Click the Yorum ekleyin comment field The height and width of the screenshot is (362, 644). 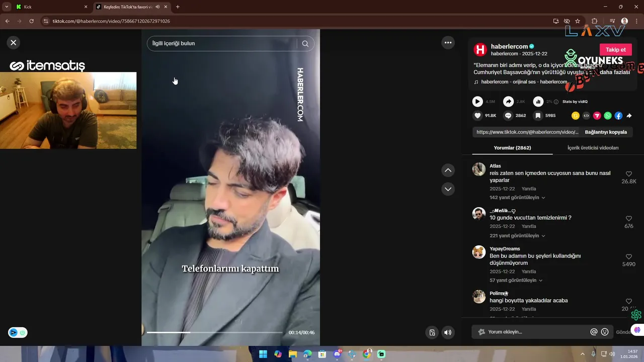(x=533, y=332)
